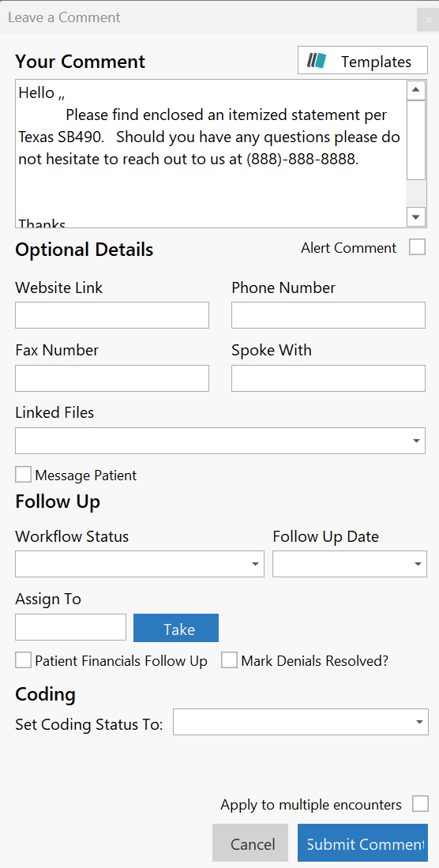The width and height of the screenshot is (439, 868).
Task: Enable Apply to multiple encounters checkbox
Action: [420, 804]
